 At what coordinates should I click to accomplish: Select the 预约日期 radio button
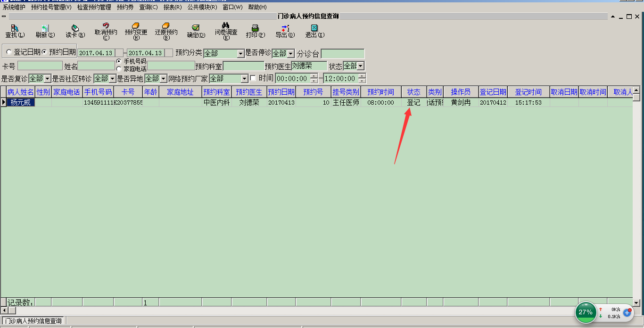click(x=45, y=52)
